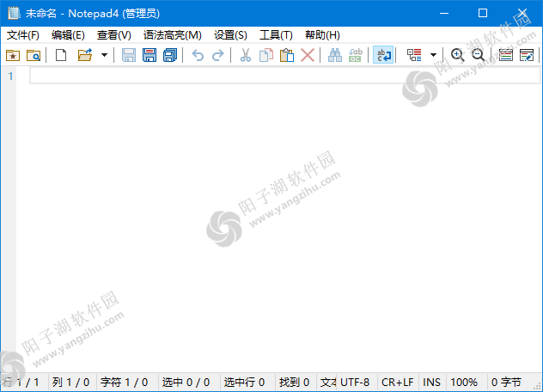
Task: Click the Save Copy icon
Action: 170,55
